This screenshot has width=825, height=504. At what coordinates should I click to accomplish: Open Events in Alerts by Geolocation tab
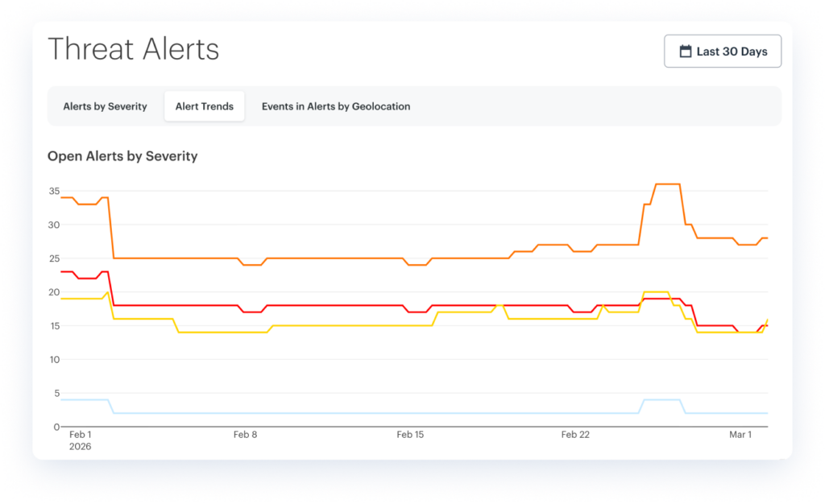point(336,106)
